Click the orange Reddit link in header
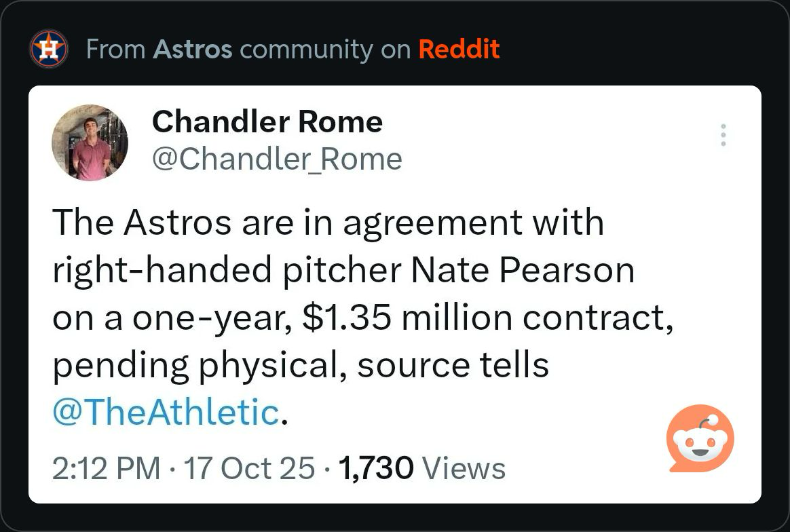Viewport: 790px width, 532px height. pyautogui.click(x=459, y=49)
